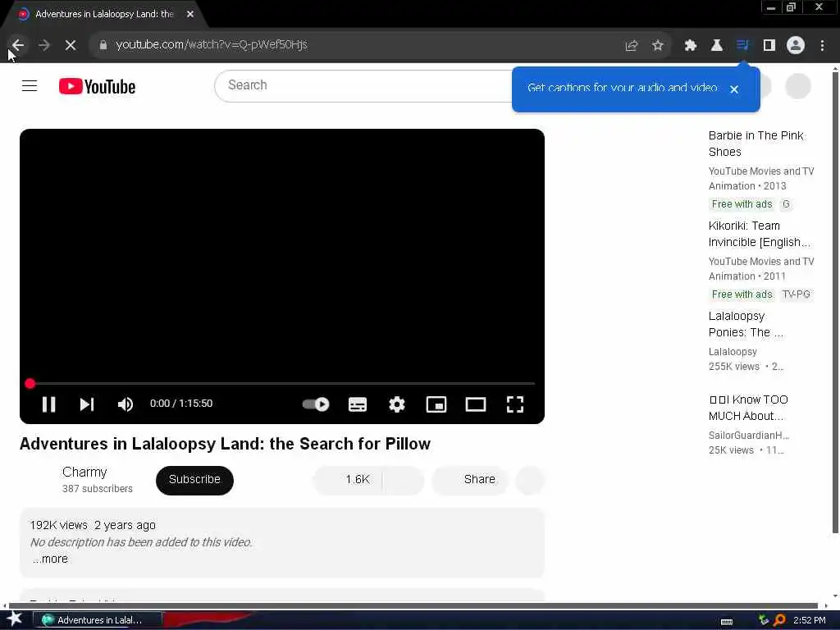The image size is (840, 630).
Task: Click the keyboard icon in system tray
Action: 727,622
